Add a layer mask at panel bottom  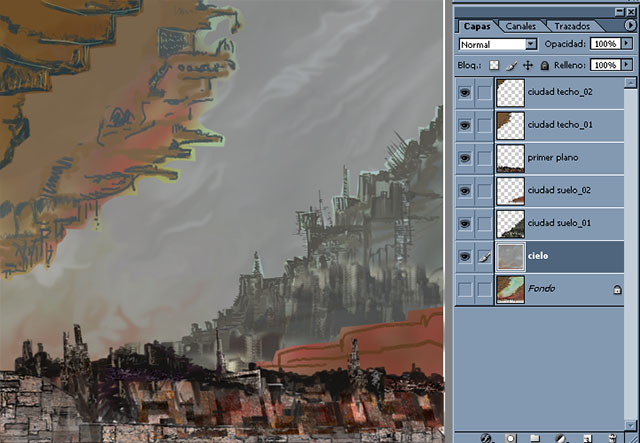[x=510, y=439]
